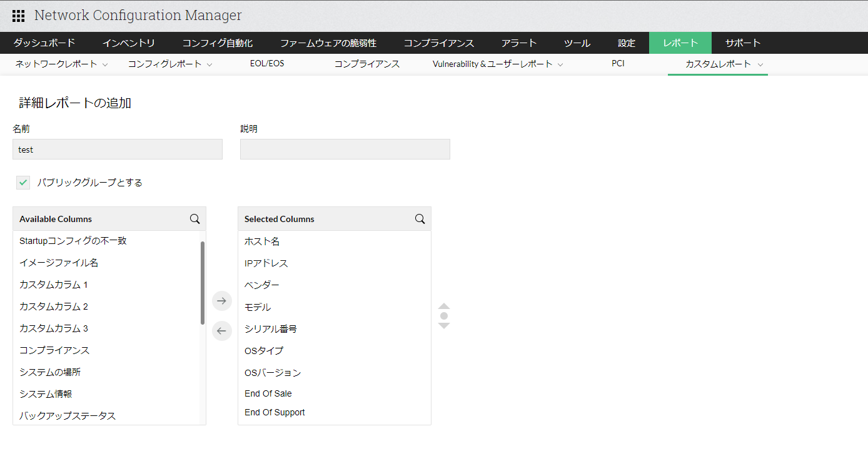Expand the コンフィグレポート dropdown
Viewport: 868px width, 451px height.
(209, 64)
